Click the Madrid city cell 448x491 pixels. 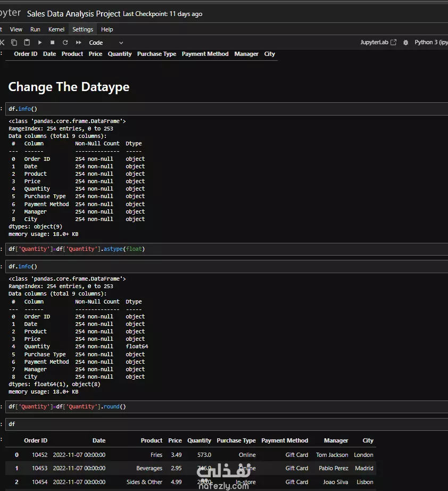tap(364, 468)
